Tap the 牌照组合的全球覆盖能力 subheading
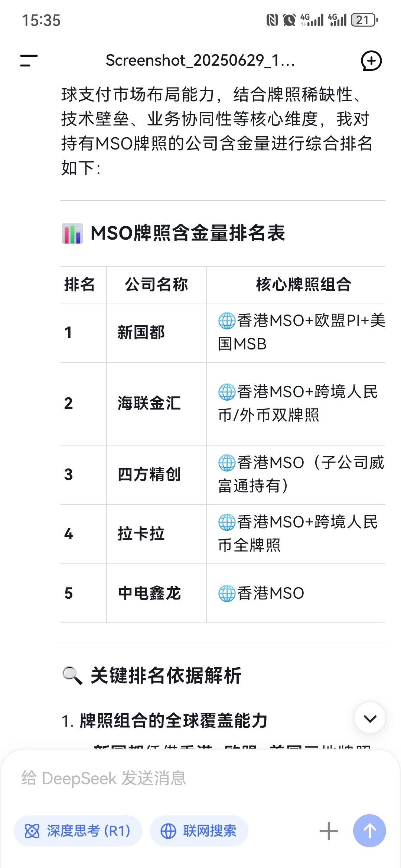Image resolution: width=401 pixels, height=868 pixels. coord(173,721)
